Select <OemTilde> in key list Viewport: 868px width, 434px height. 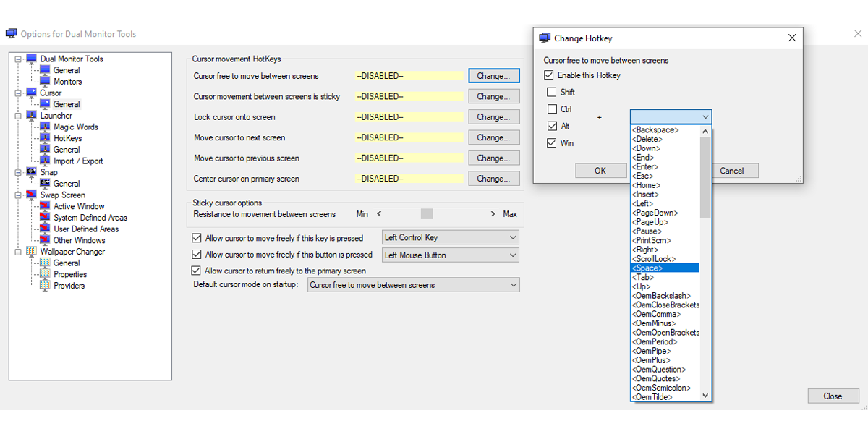click(665, 396)
